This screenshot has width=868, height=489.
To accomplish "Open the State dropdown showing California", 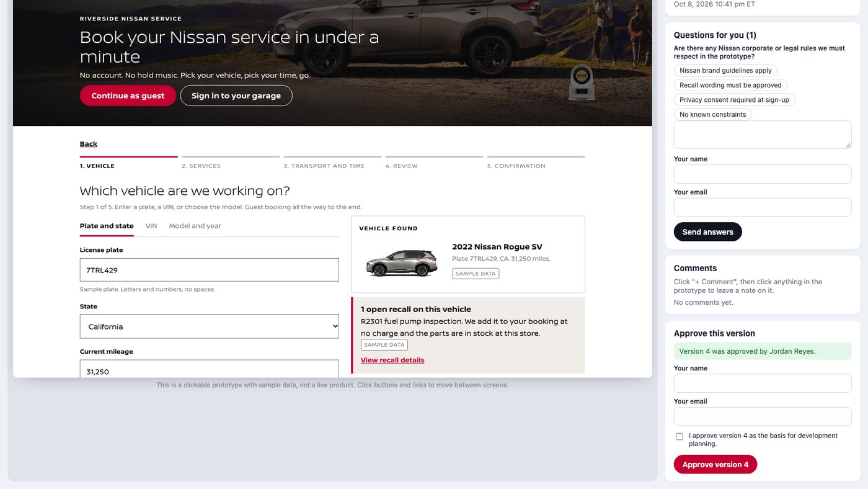I will click(x=210, y=326).
